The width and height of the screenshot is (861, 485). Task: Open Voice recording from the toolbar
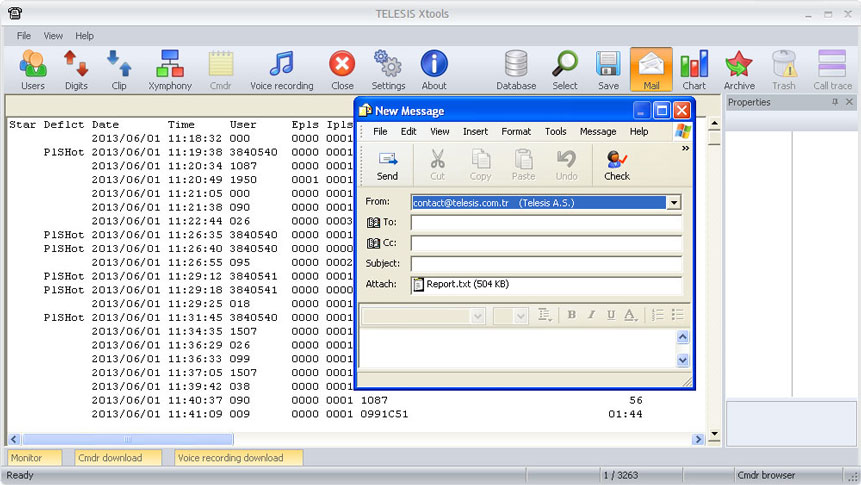[x=281, y=70]
